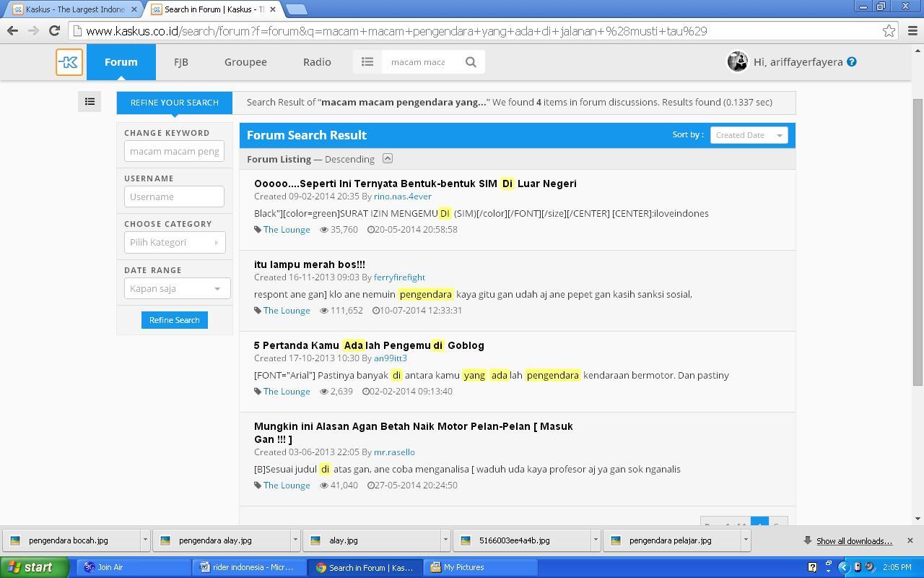Bookmark this page with the star icon

pos(889,30)
